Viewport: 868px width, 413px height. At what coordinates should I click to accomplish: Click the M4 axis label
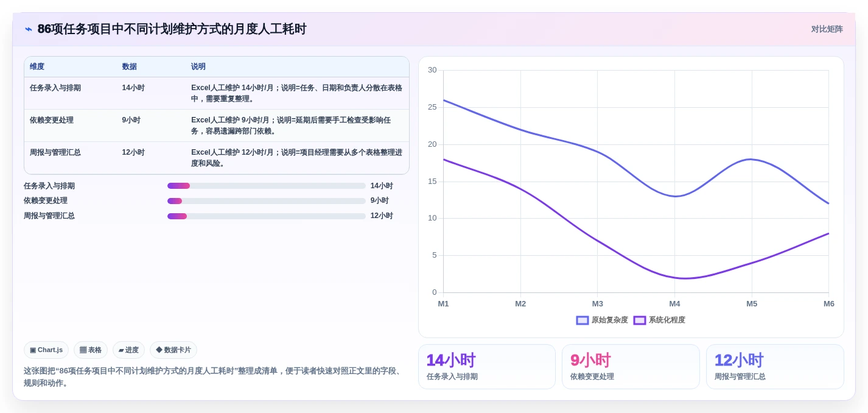point(674,303)
